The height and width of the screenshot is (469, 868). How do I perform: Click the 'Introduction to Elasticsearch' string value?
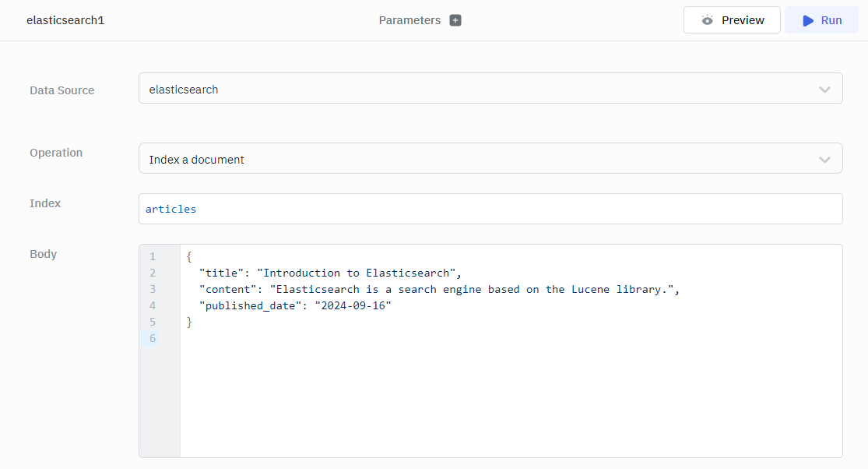tap(358, 273)
